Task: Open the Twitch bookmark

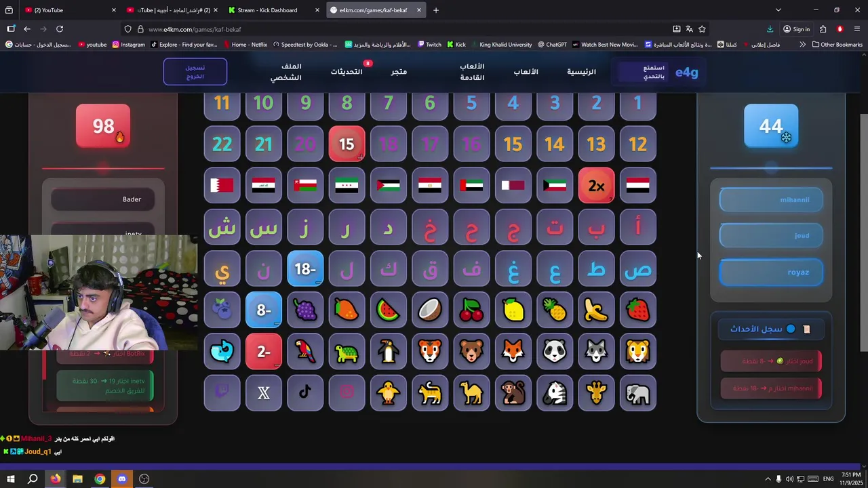Action: tap(429, 45)
